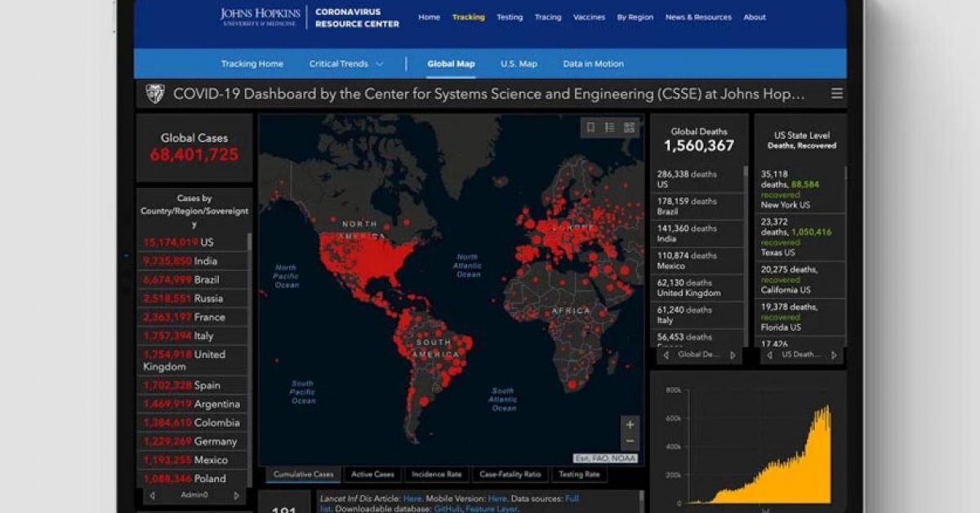
Task: Select the 286,338 deaths US row
Action: [698, 179]
